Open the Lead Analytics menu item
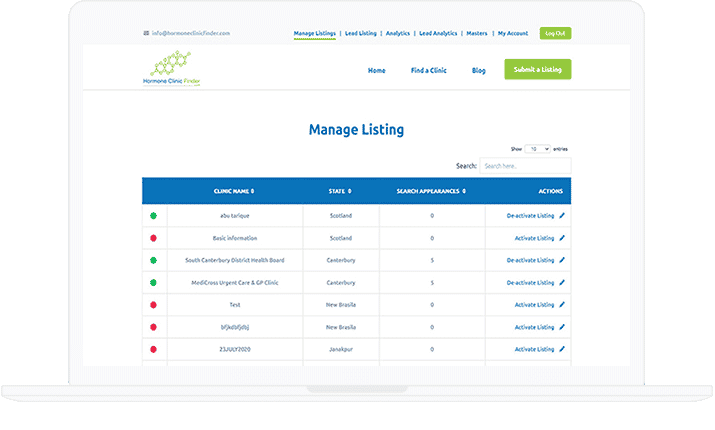The image size is (715, 430). pyautogui.click(x=438, y=33)
